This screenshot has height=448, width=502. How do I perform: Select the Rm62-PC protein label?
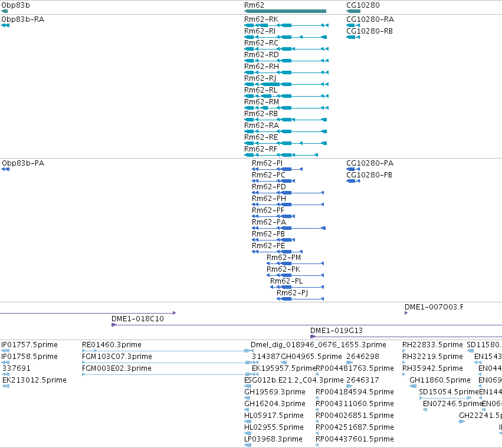(268, 175)
